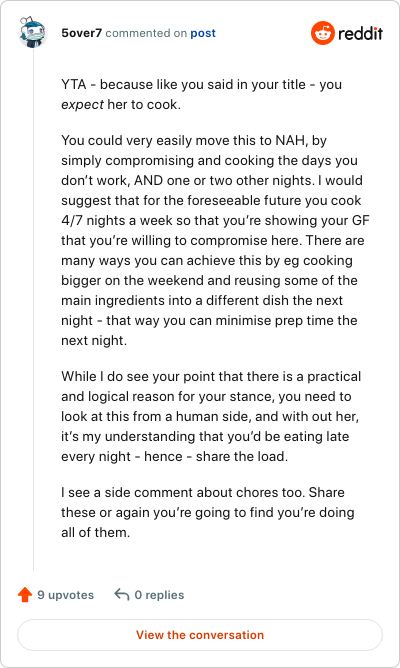This screenshot has height=668, width=400.
Task: Click the reply arrow icon
Action: [122, 594]
